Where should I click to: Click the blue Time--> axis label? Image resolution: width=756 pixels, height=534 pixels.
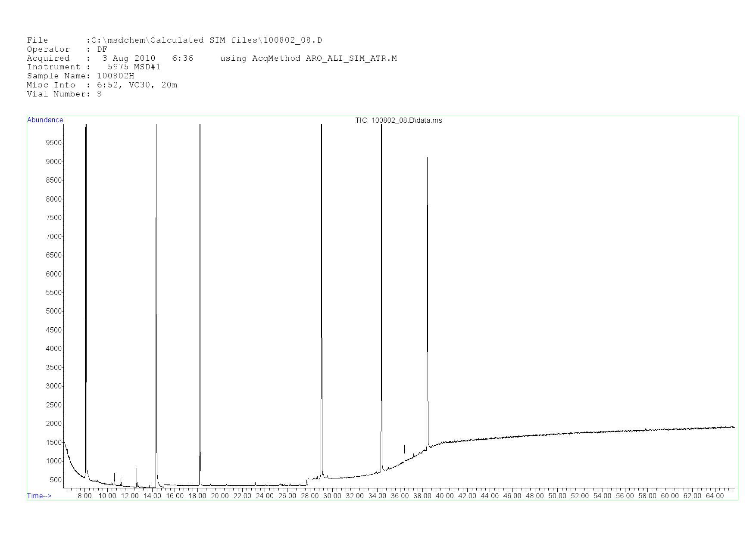(39, 496)
